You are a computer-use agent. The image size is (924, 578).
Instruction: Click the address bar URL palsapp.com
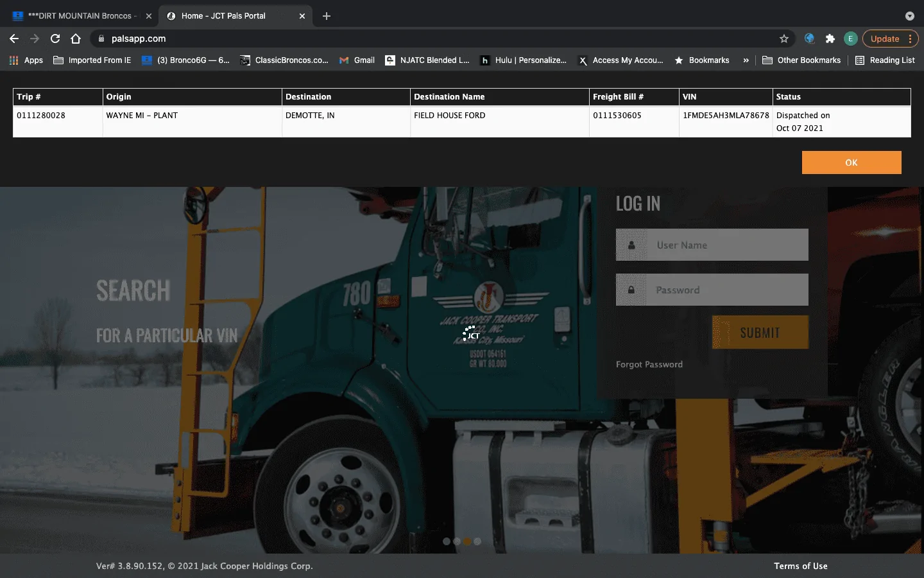coord(139,39)
